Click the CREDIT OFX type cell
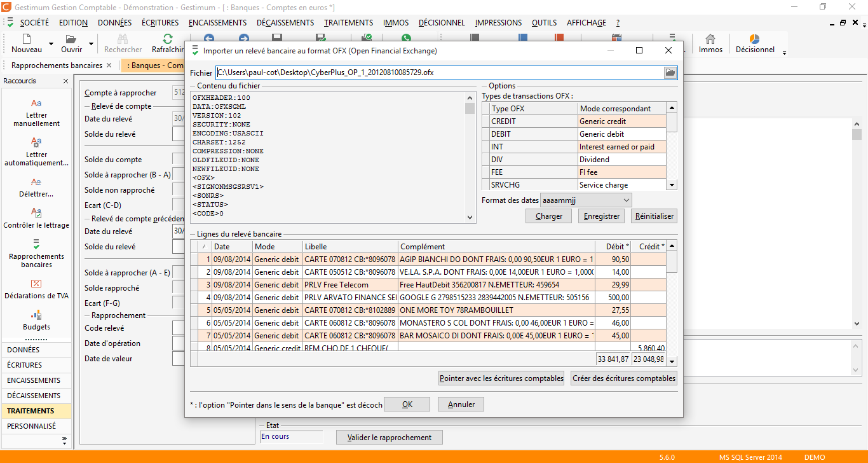868x463 pixels. click(533, 121)
